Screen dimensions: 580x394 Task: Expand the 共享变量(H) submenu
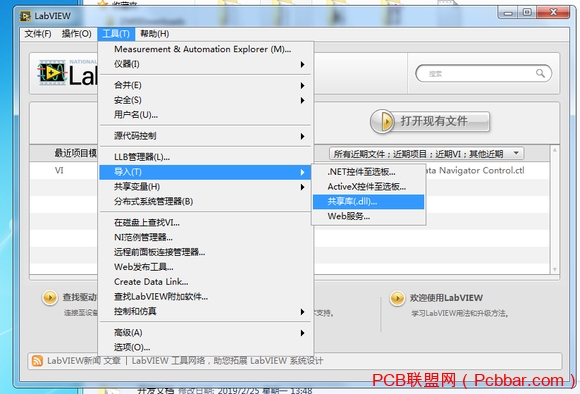pos(206,187)
